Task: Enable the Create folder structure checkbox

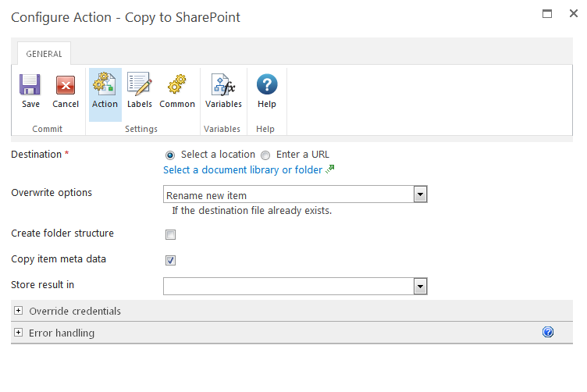Action: pyautogui.click(x=171, y=234)
